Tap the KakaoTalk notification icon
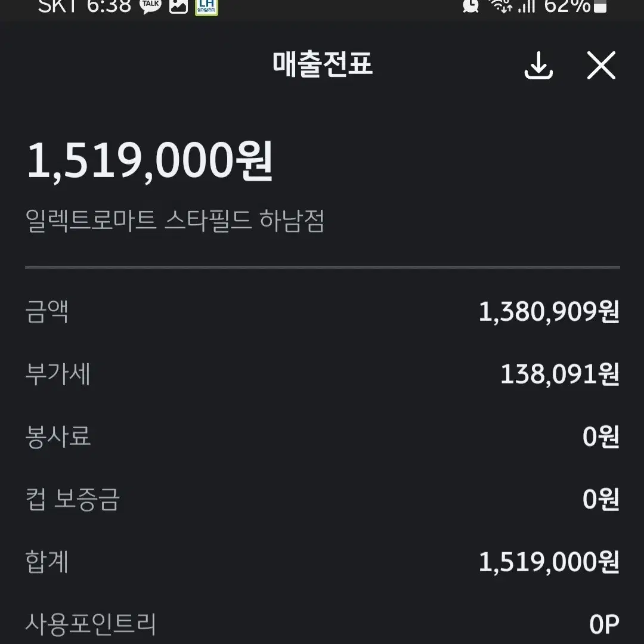Viewport: 644px width, 644px height. [x=150, y=6]
